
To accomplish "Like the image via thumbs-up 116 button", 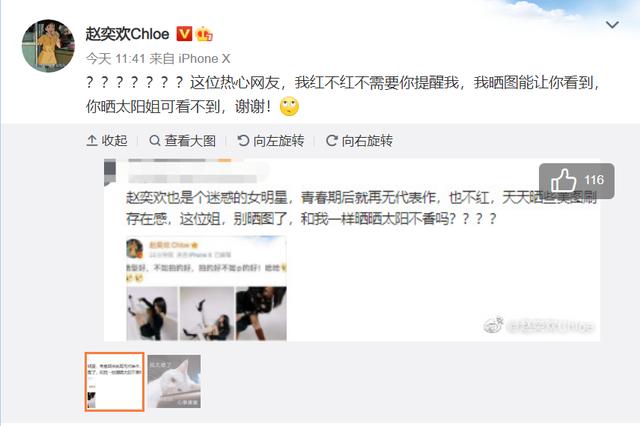I will tap(577, 181).
